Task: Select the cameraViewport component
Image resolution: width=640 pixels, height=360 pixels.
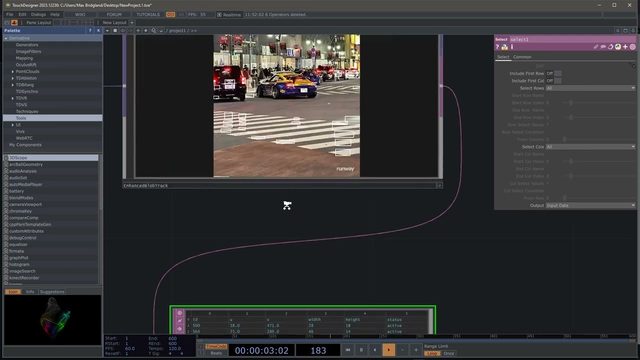Action: tap(25, 204)
